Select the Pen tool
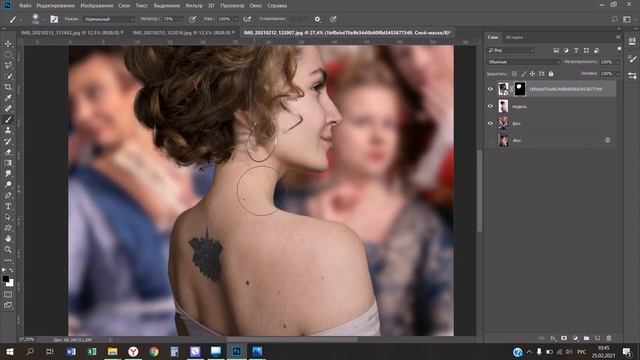Screen dimensions: 640x360 coord(8,195)
